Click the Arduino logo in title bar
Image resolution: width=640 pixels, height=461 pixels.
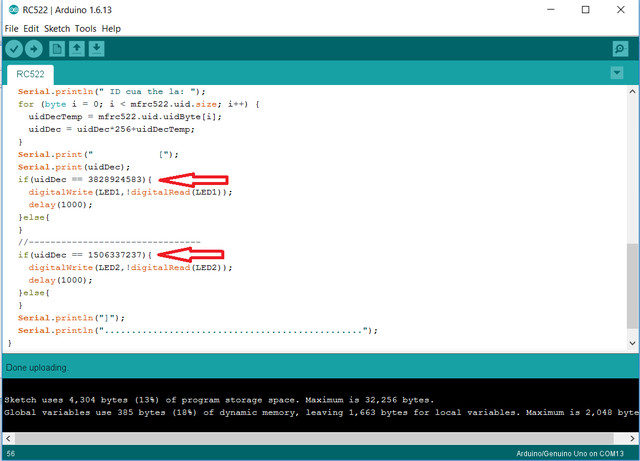click(x=12, y=9)
